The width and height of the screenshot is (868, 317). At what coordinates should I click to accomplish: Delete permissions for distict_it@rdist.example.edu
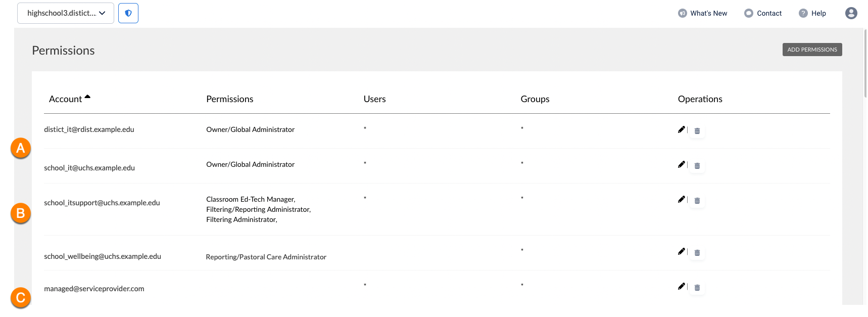click(x=697, y=131)
